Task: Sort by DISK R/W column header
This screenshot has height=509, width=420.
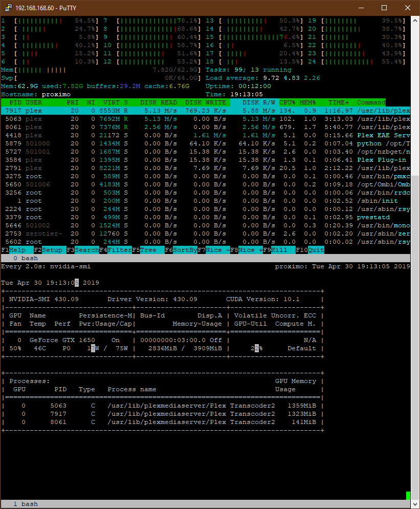Action: (259, 102)
